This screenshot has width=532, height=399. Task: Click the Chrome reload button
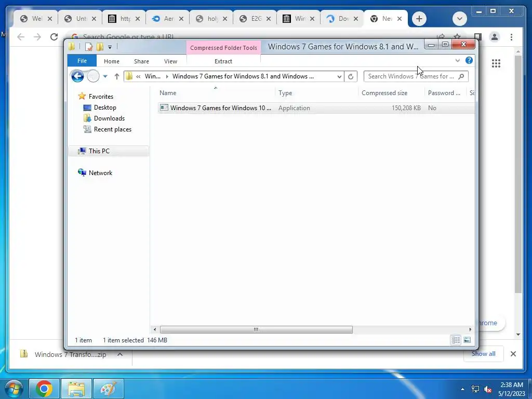(x=54, y=37)
